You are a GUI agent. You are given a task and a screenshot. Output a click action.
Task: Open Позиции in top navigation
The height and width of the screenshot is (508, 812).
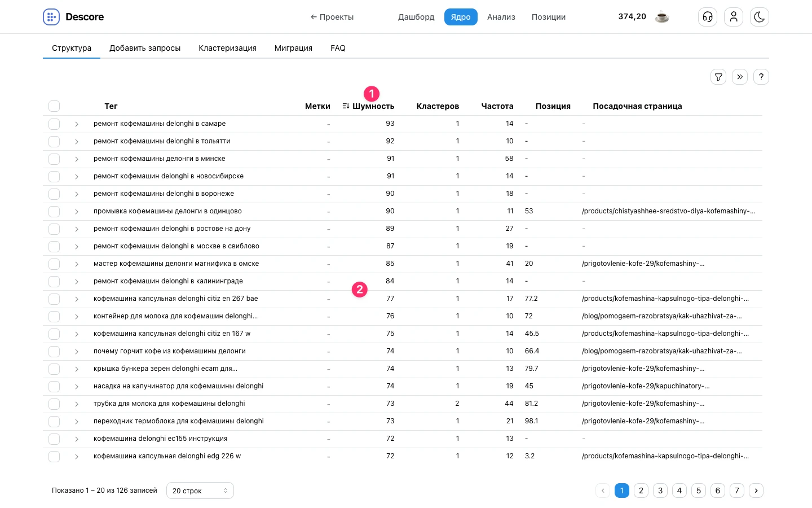(x=549, y=17)
